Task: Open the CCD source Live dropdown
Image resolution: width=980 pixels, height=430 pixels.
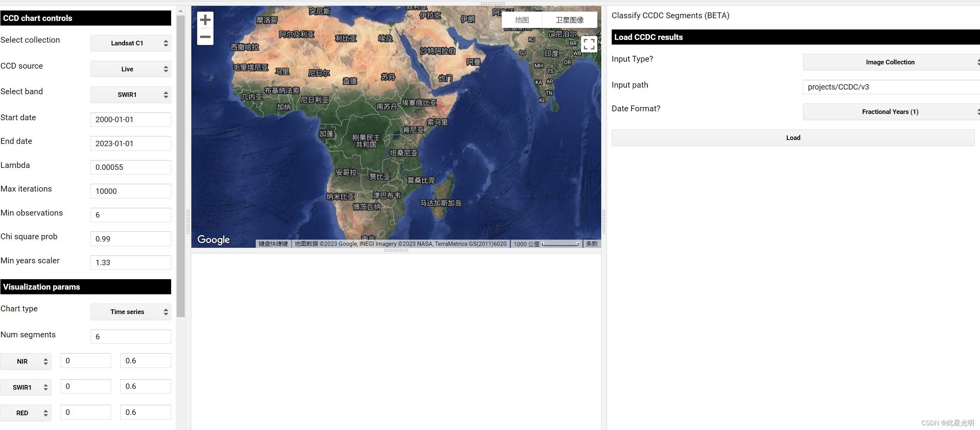Action: click(130, 69)
